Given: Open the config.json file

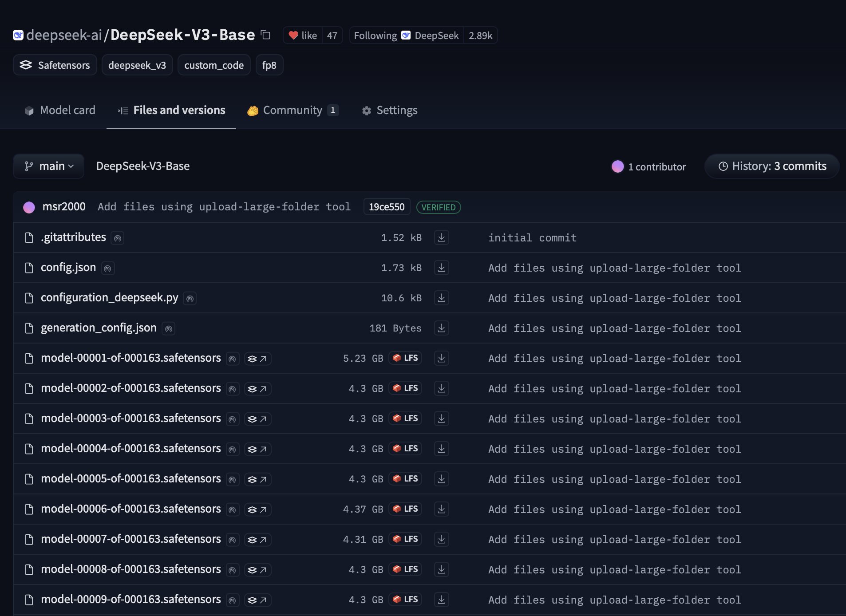Looking at the screenshot, I should pyautogui.click(x=68, y=268).
